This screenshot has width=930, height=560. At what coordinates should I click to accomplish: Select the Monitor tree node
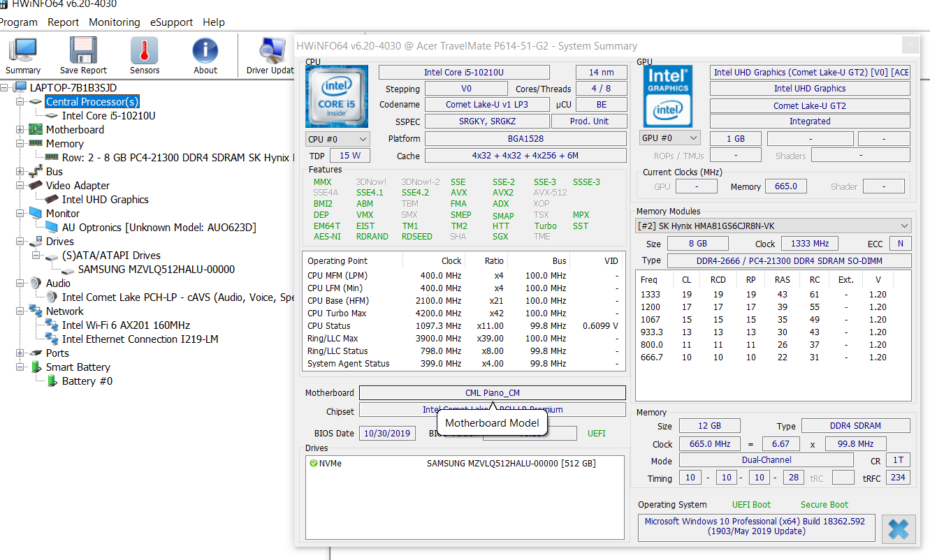[62, 214]
